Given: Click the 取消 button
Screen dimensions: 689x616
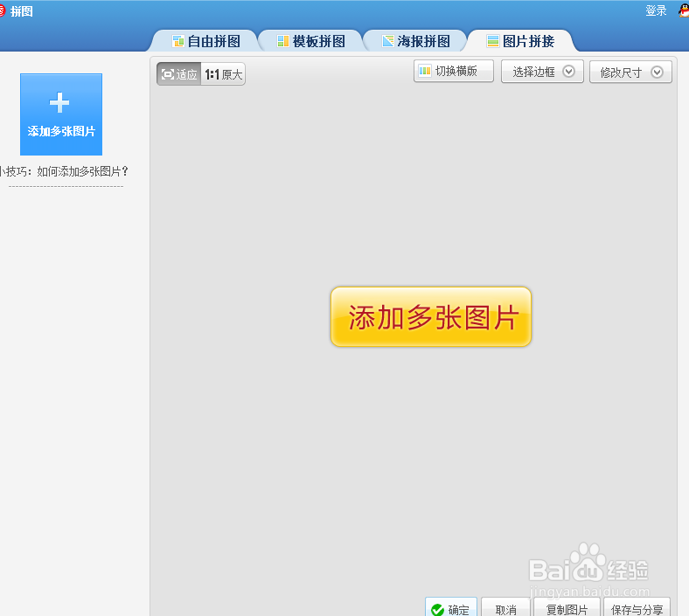Looking at the screenshot, I should point(505,607).
